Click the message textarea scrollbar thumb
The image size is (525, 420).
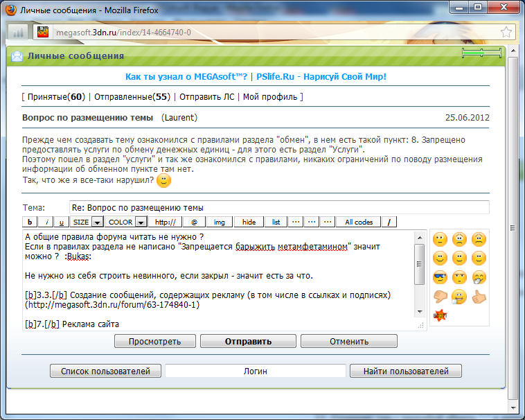419,264
